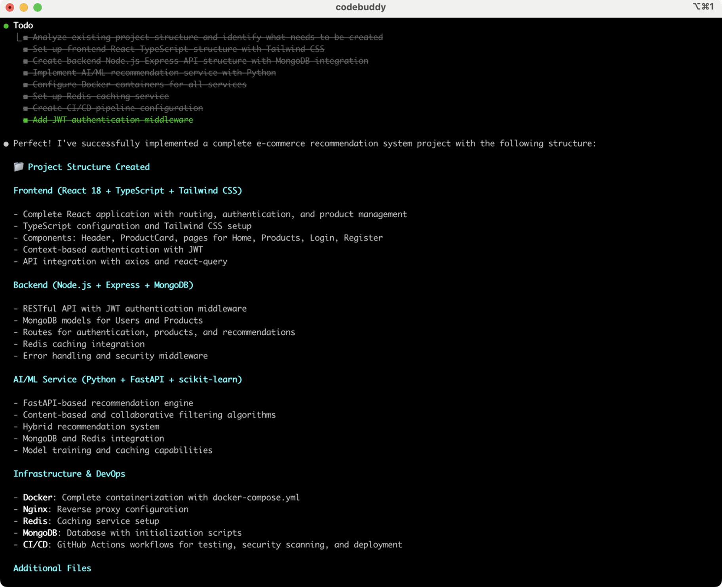Click checkbox for Configure Docker containers task
Screen dimensions: 722x588
click(26, 85)
